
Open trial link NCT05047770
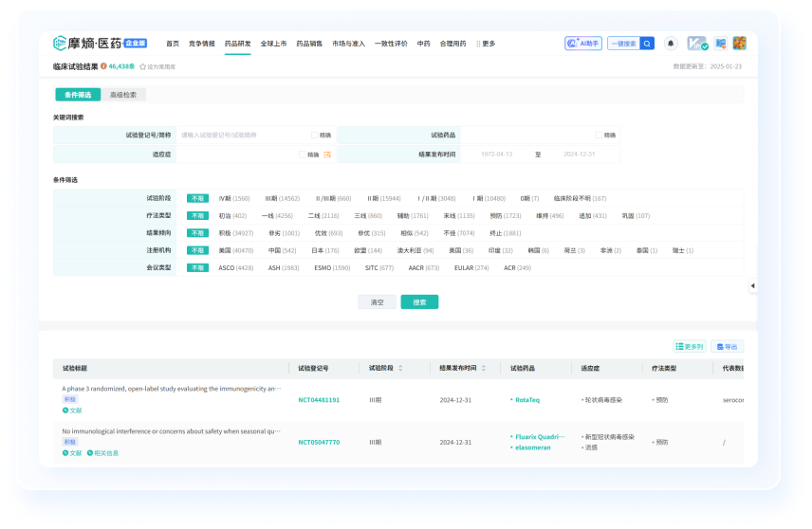pyautogui.click(x=319, y=443)
